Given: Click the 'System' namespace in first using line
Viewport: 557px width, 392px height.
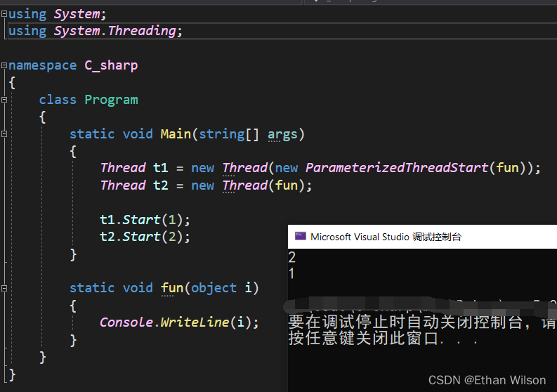Looking at the screenshot, I should click(77, 14).
